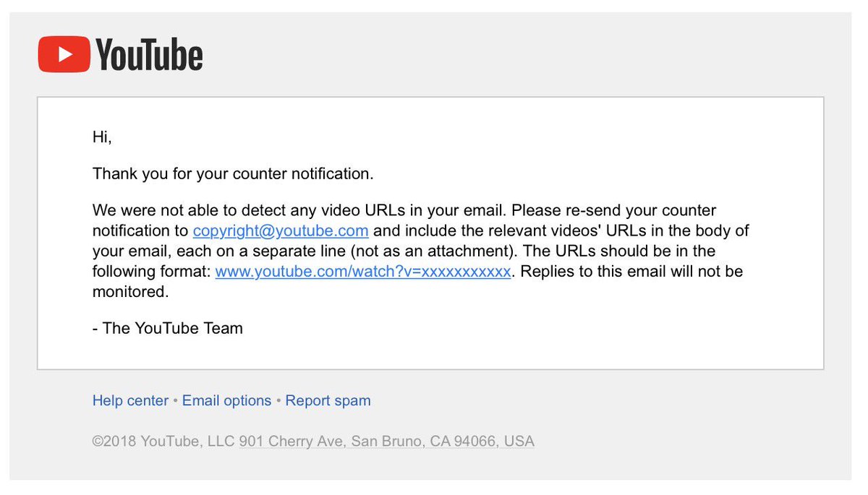Click 'Replies to this email will not be' text
Viewport: 868px width, 495px height.
[x=631, y=272]
